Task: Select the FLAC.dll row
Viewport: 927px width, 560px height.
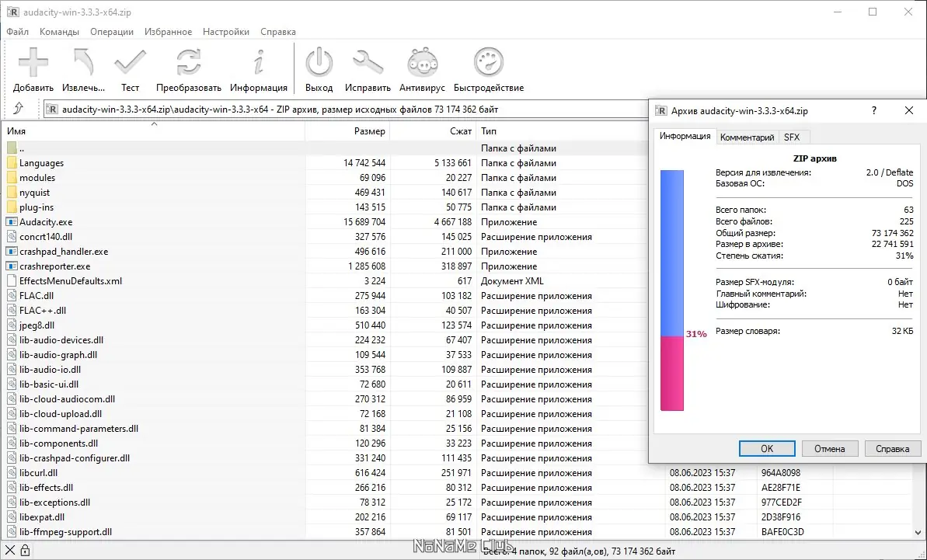Action: [x=326, y=296]
